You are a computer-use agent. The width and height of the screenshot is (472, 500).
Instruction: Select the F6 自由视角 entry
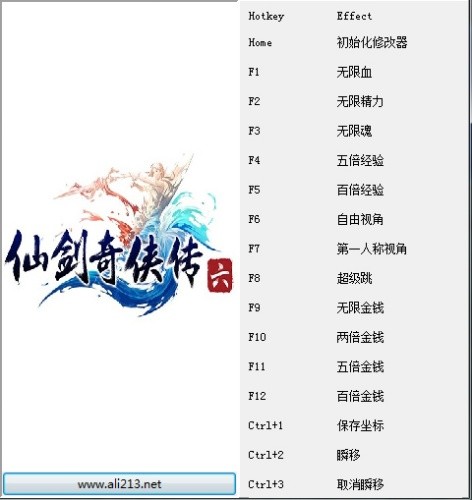(354, 219)
